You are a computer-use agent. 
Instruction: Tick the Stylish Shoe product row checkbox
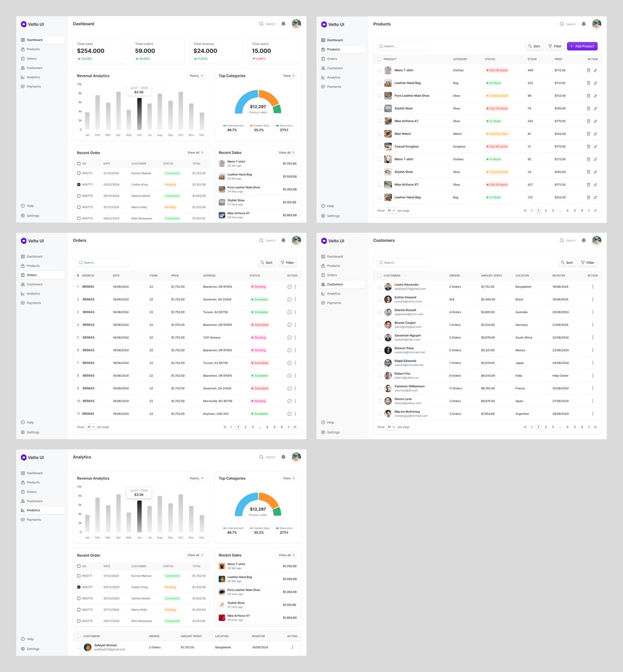pos(379,108)
